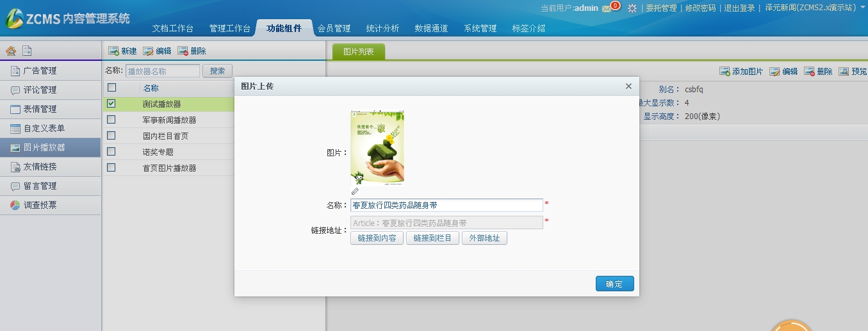Switch to the 会员管理 tab
The width and height of the screenshot is (868, 331).
point(334,28)
